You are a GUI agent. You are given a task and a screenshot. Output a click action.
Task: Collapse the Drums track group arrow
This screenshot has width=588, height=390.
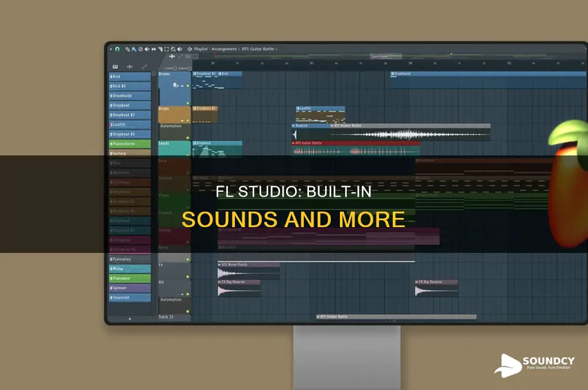(183, 86)
